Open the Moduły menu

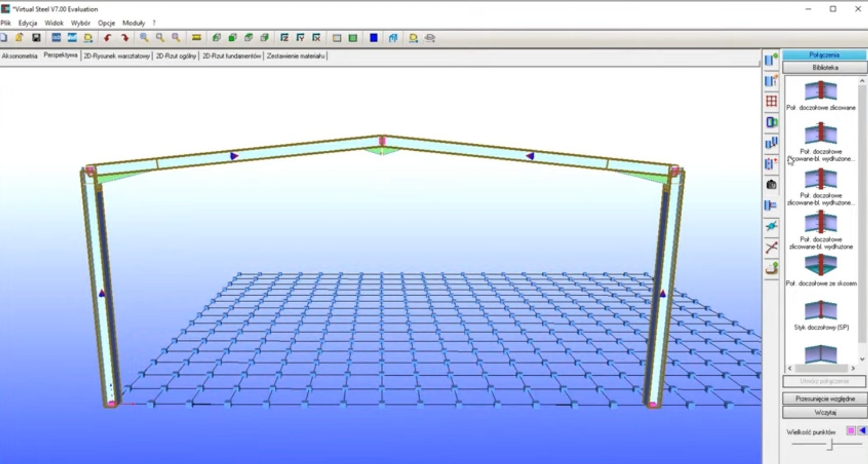pyautogui.click(x=133, y=23)
